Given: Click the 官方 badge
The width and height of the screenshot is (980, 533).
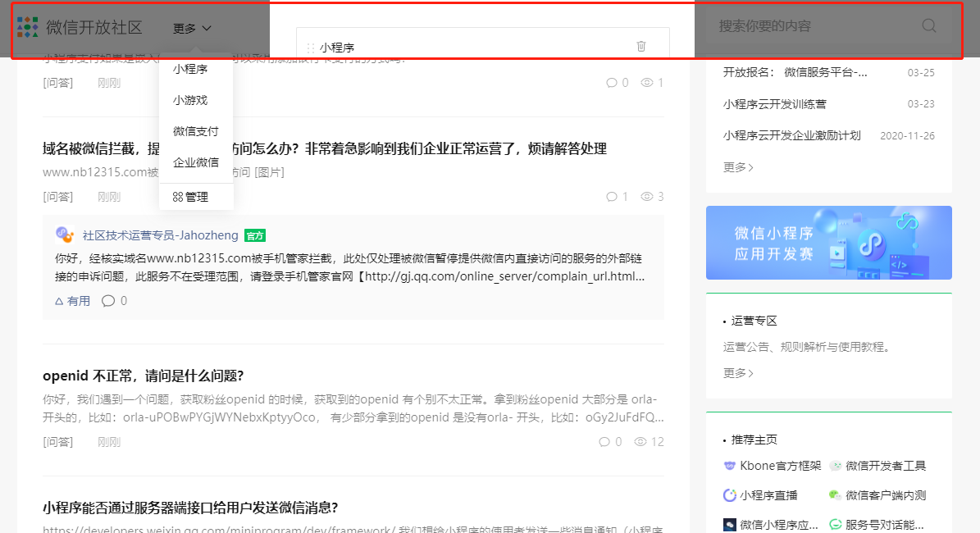Looking at the screenshot, I should (255, 235).
